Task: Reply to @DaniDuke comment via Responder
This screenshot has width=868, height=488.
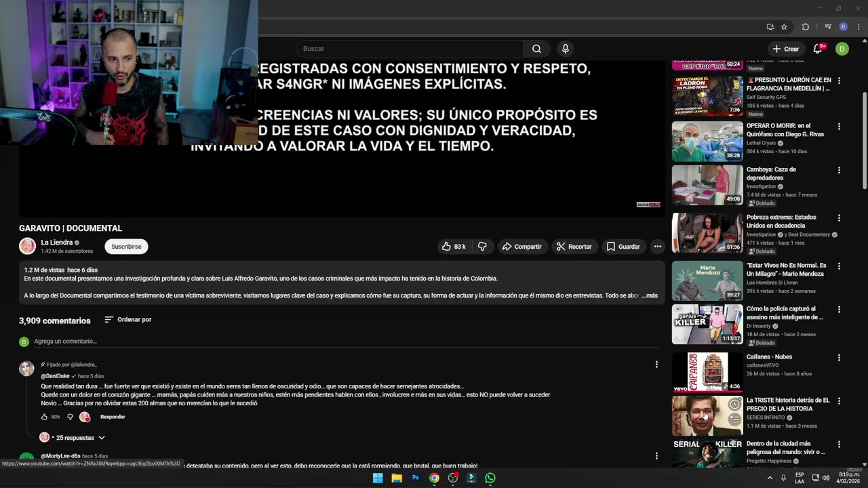Action: point(113,417)
